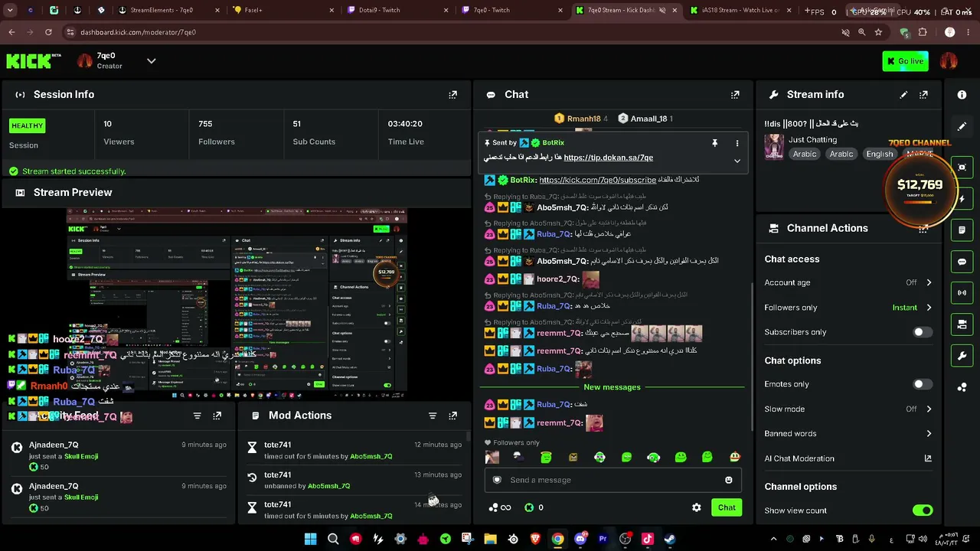This screenshot has height=551, width=980.
Task: Click the chat identity shield icon
Action: click(497, 480)
